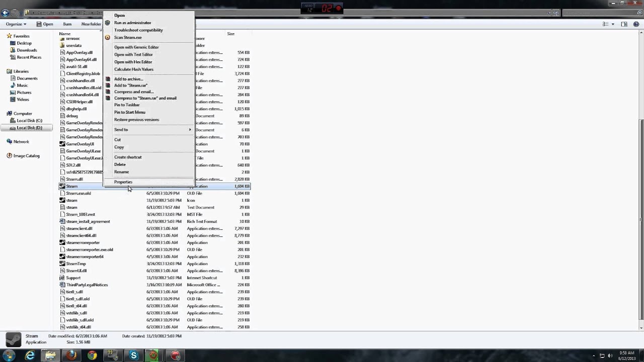Screen dimensions: 644x362
Task: Open the Documents library
Action: pos(27,78)
